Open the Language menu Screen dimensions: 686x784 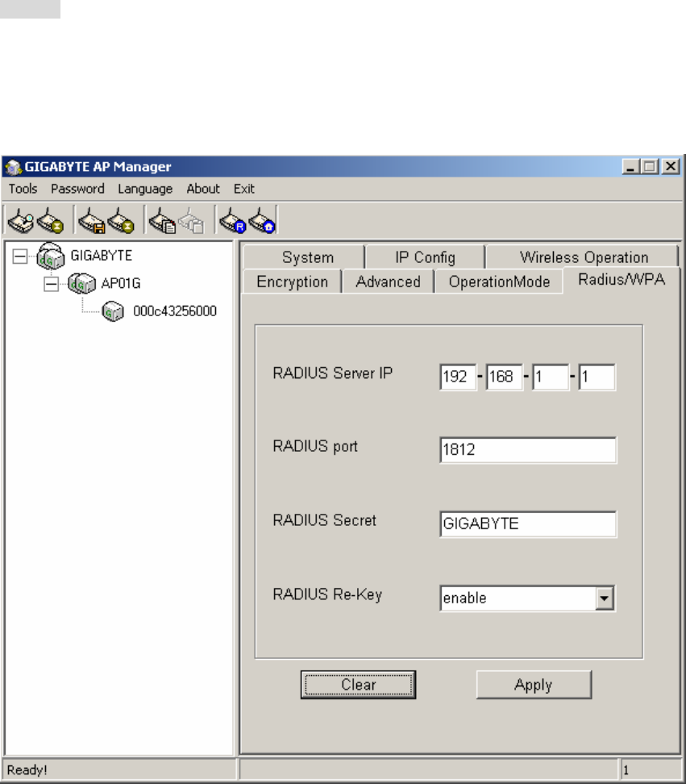pyautogui.click(x=145, y=189)
